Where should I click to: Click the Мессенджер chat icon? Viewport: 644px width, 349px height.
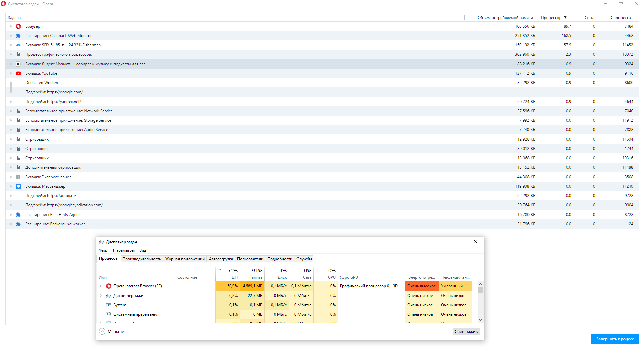(18, 186)
